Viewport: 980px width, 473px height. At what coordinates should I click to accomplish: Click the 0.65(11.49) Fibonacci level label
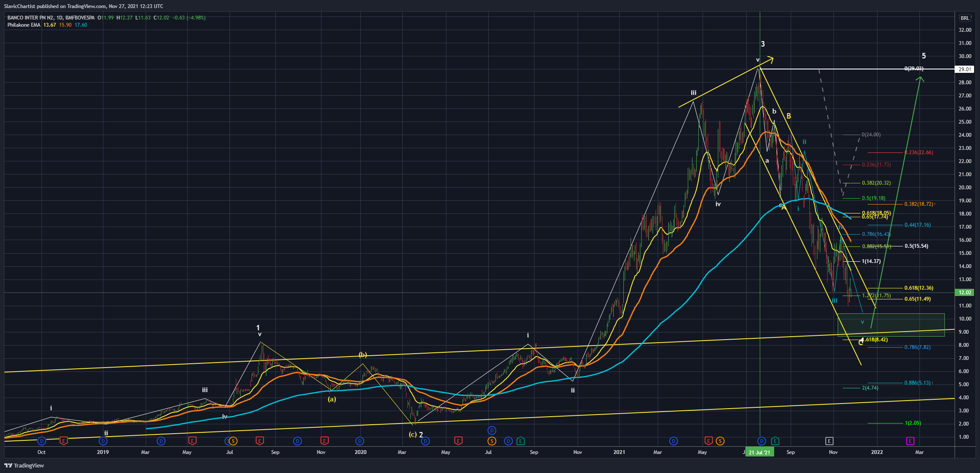coord(917,299)
